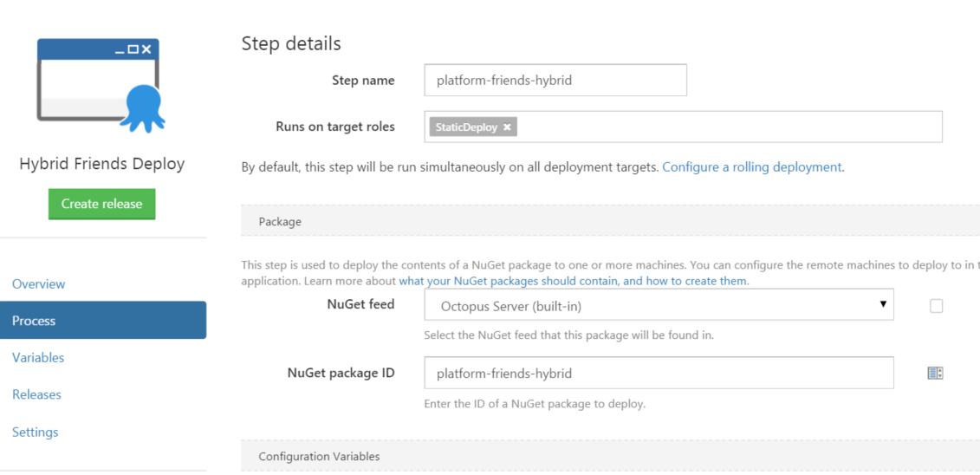Focus the Runs on target roles field
The width and height of the screenshot is (980, 475).
(728, 127)
